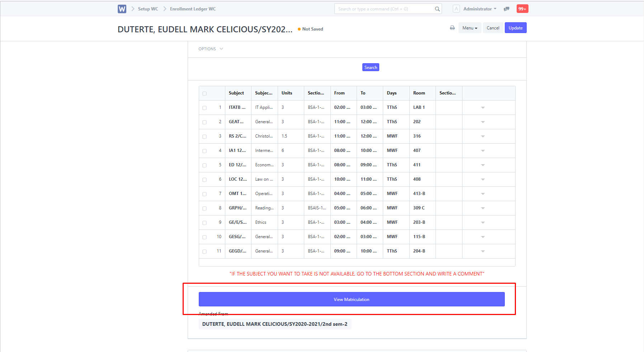This screenshot has width=644, height=352.
Task: Click the search magnifier icon
Action: [x=437, y=9]
